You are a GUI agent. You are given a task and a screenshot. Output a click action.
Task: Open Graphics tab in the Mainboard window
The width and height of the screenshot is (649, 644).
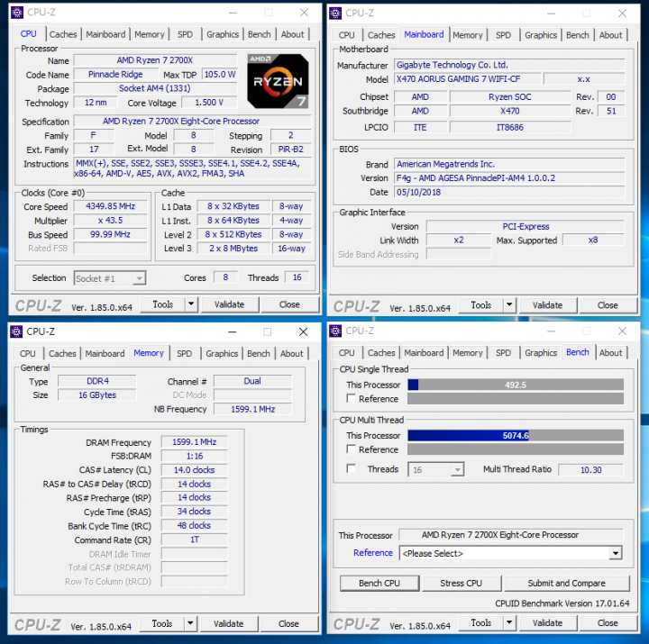coord(541,35)
